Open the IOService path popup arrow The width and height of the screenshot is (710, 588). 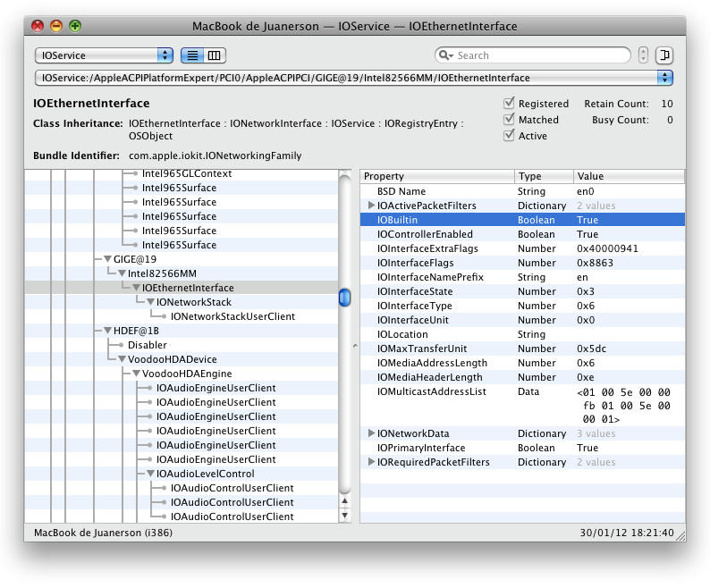(x=664, y=78)
